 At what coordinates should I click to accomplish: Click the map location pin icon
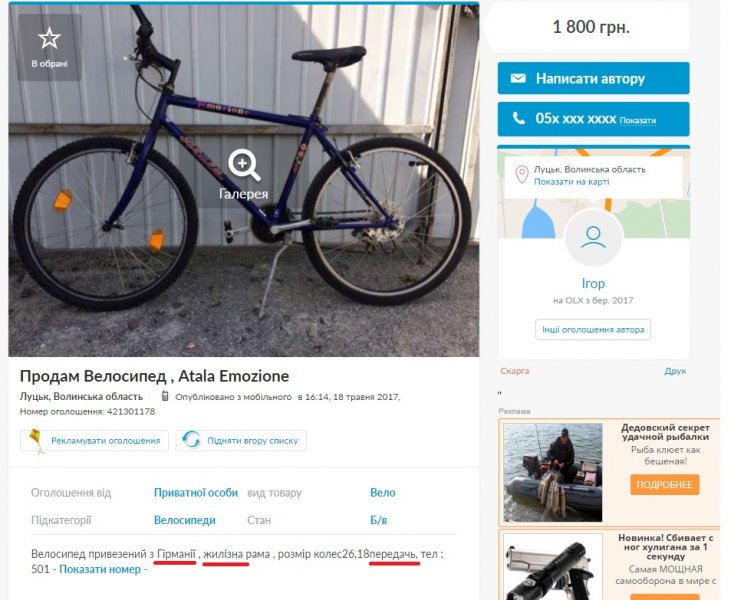pos(521,175)
